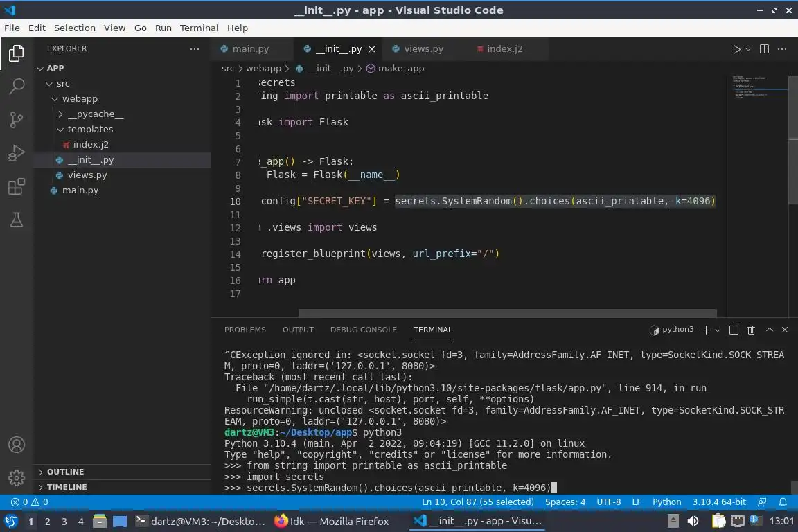Click the feedback icon in status bar
The width and height of the screenshot is (798, 532).
762,502
